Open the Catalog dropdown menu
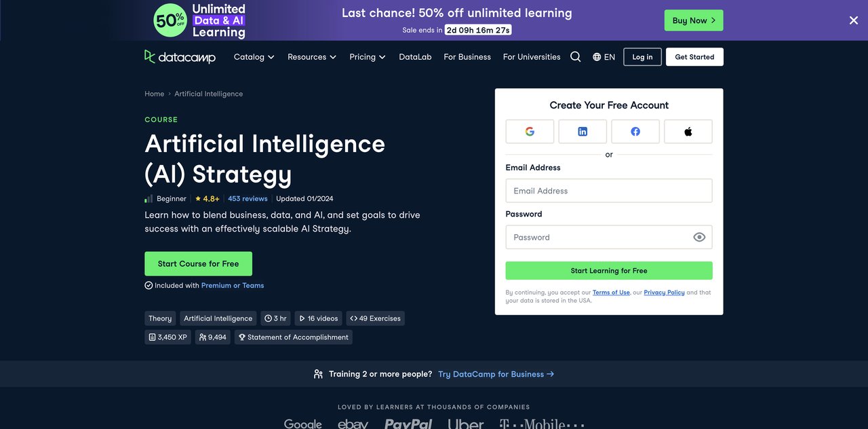 pyautogui.click(x=254, y=57)
